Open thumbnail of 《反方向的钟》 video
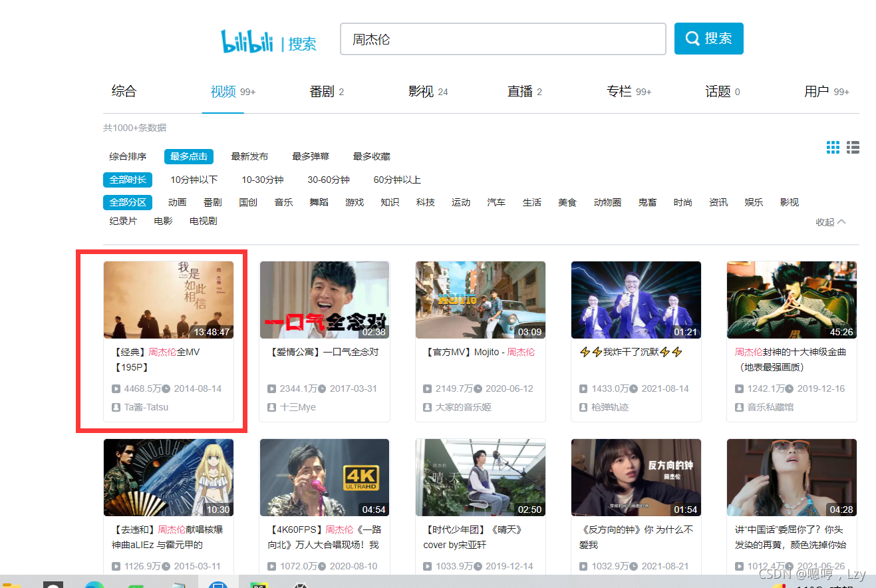The width and height of the screenshot is (876, 588). [x=636, y=478]
